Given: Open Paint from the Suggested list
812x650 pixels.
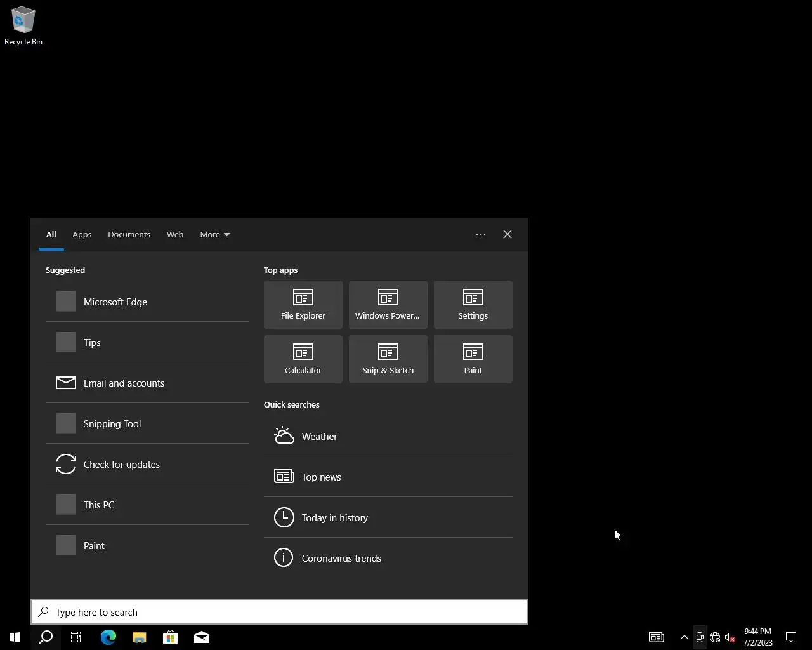Looking at the screenshot, I should [147, 545].
